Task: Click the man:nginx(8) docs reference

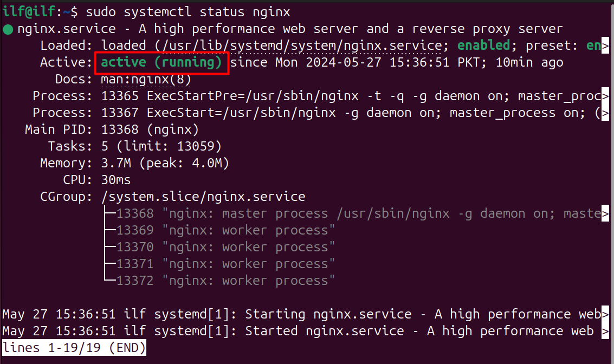Action: 145,79
